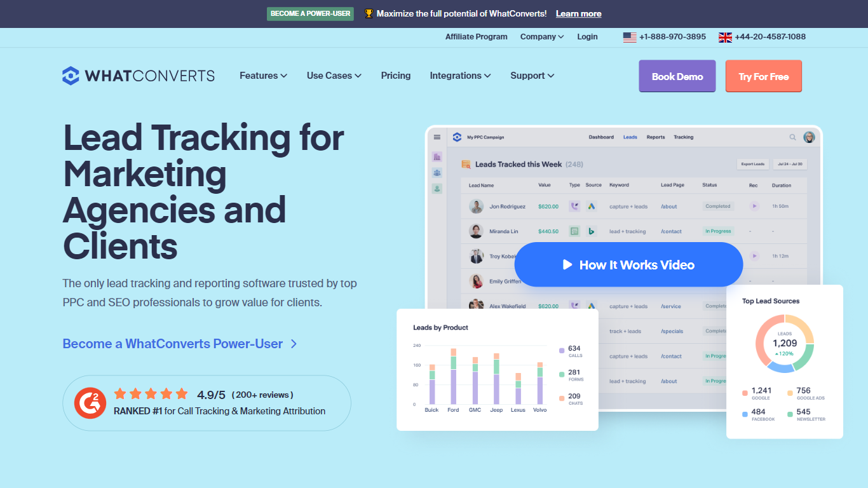
Task: Switch to the Reports tab in the preview
Action: [656, 137]
